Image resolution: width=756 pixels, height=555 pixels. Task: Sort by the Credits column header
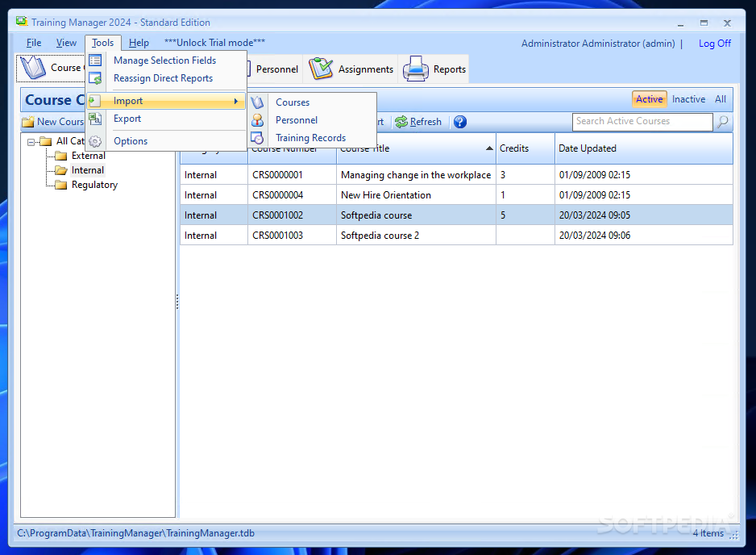coord(525,148)
